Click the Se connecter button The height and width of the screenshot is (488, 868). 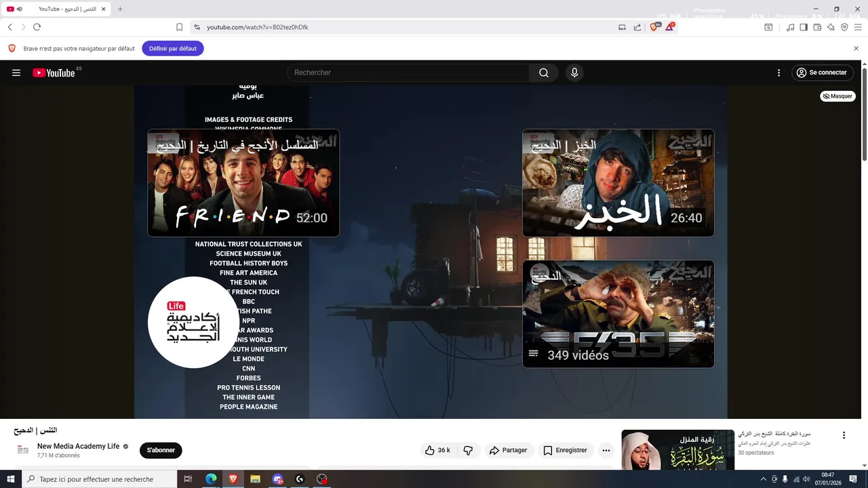[x=822, y=73]
